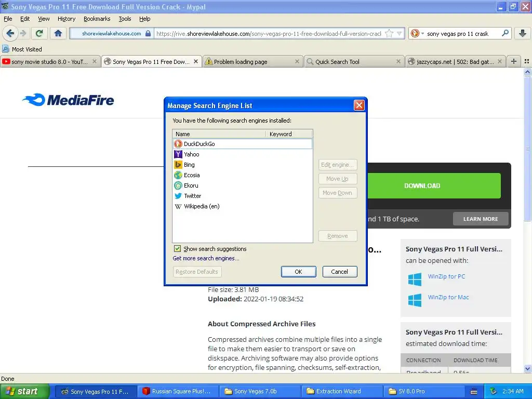Open the Downloads arrow button

pyautogui.click(x=523, y=33)
